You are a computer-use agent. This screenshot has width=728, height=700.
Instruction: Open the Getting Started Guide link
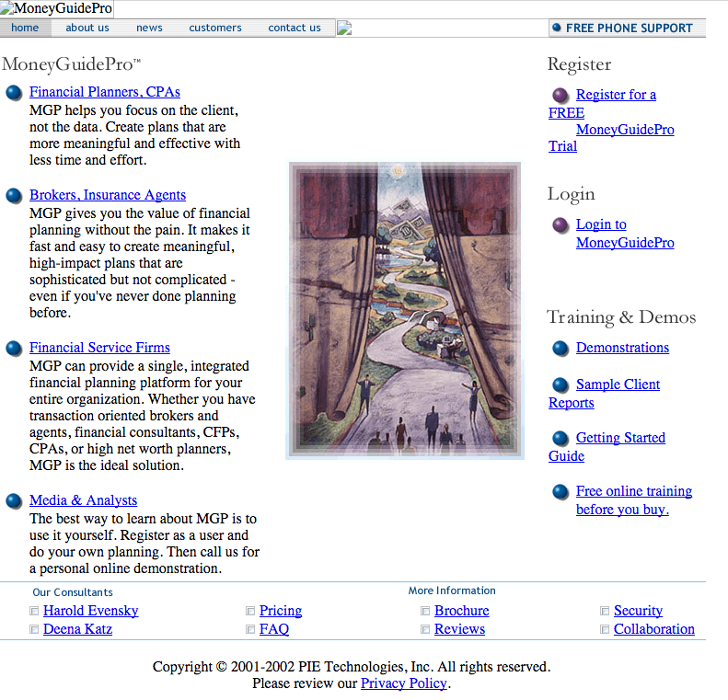[607, 447]
